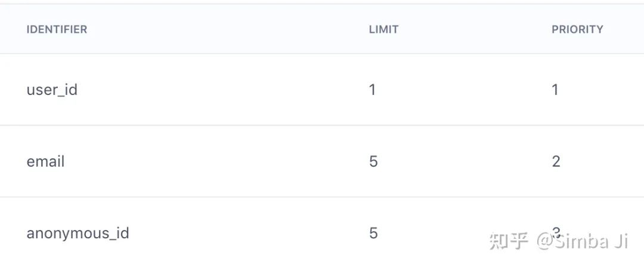Click the limit value for user_id
644x267 pixels.
point(373,90)
